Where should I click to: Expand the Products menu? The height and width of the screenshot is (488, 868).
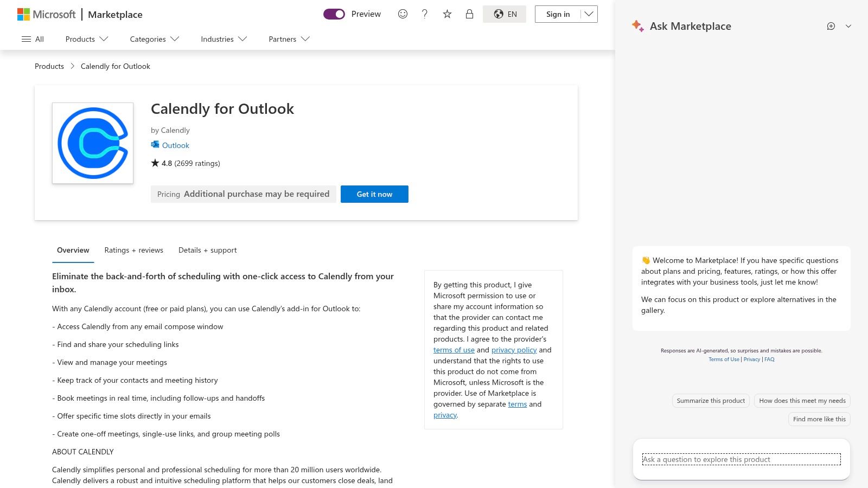[87, 39]
